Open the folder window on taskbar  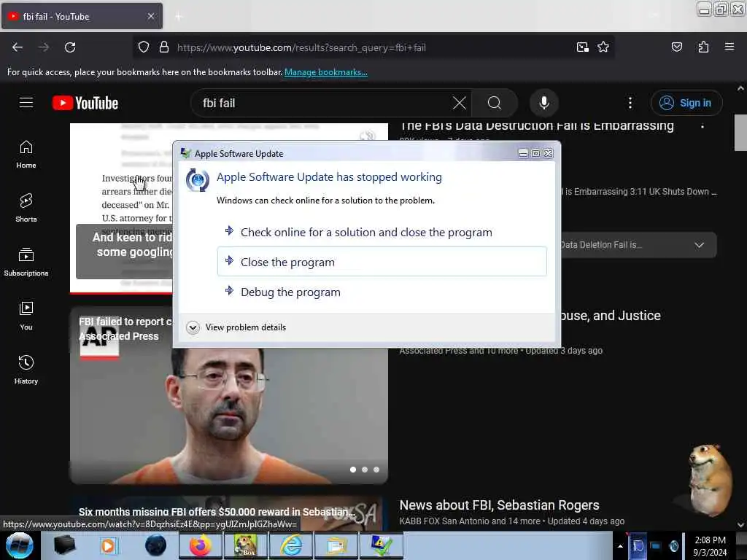(336, 545)
